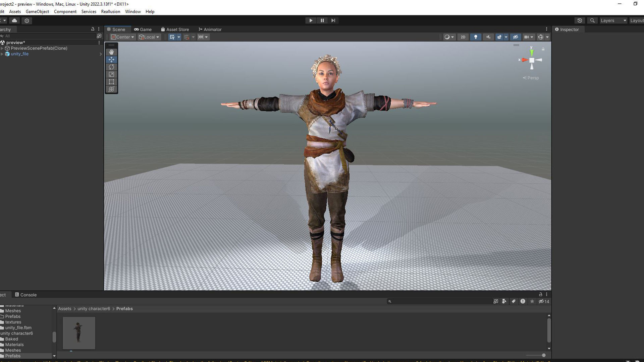
Task: Select the Transform combined tool
Action: click(111, 89)
